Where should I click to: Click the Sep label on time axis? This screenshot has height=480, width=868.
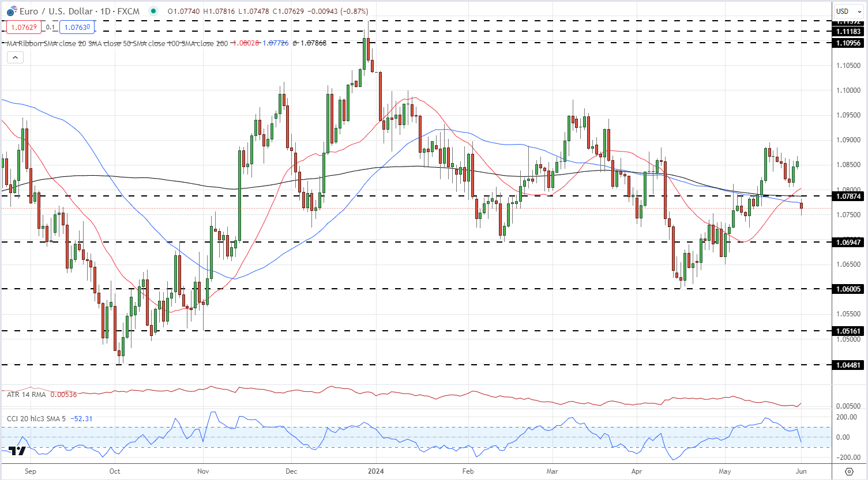click(x=31, y=471)
